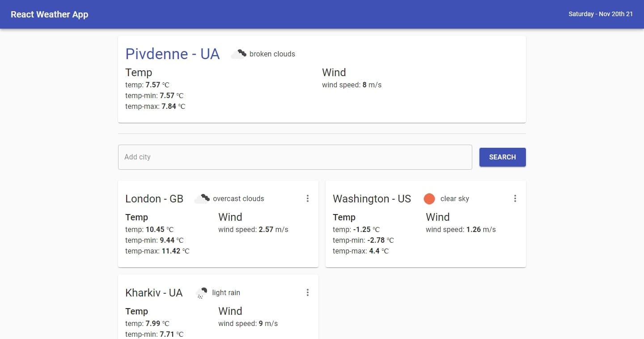Focus the Add city input field
The height and width of the screenshot is (339, 644).
pyautogui.click(x=295, y=157)
